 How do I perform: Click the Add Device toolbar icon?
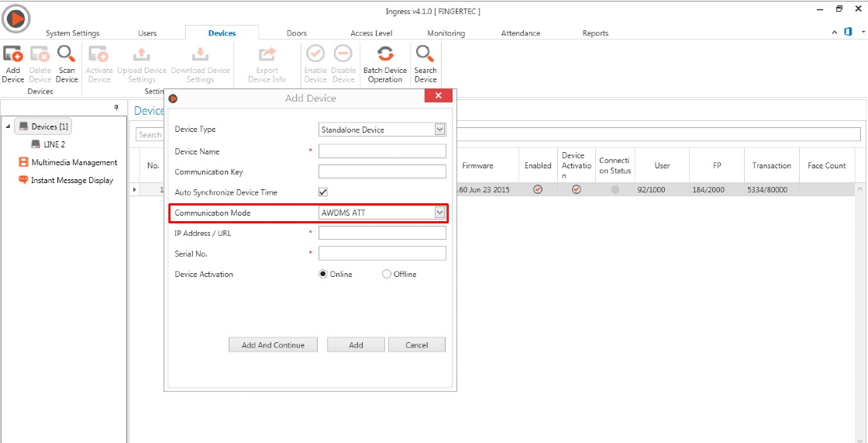12,54
